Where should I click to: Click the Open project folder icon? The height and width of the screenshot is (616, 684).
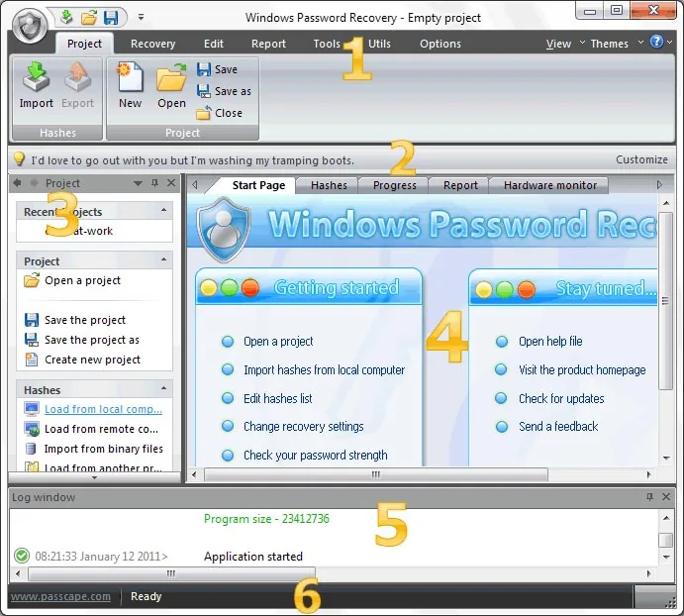coord(171,77)
